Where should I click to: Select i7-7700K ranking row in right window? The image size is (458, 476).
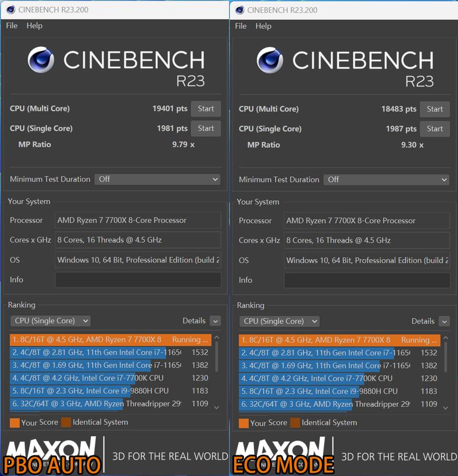339,378
